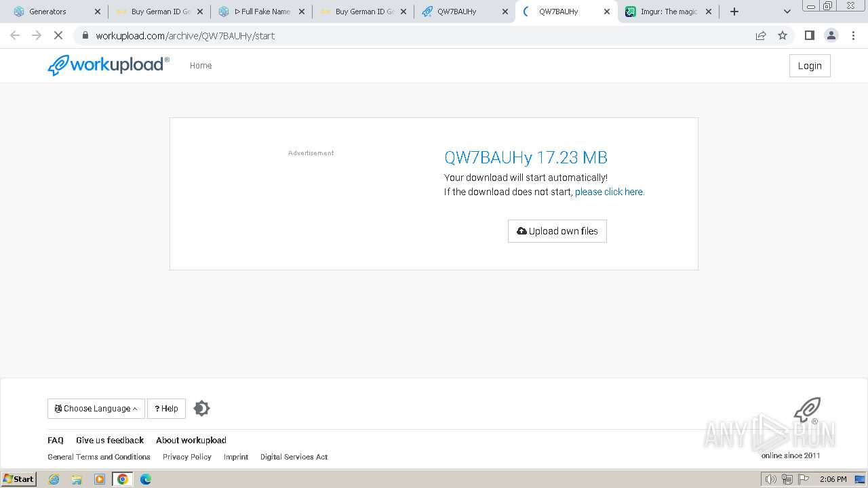This screenshot has height=488, width=868.
Task: Open File Explorer from taskbar
Action: pyautogui.click(x=77, y=479)
